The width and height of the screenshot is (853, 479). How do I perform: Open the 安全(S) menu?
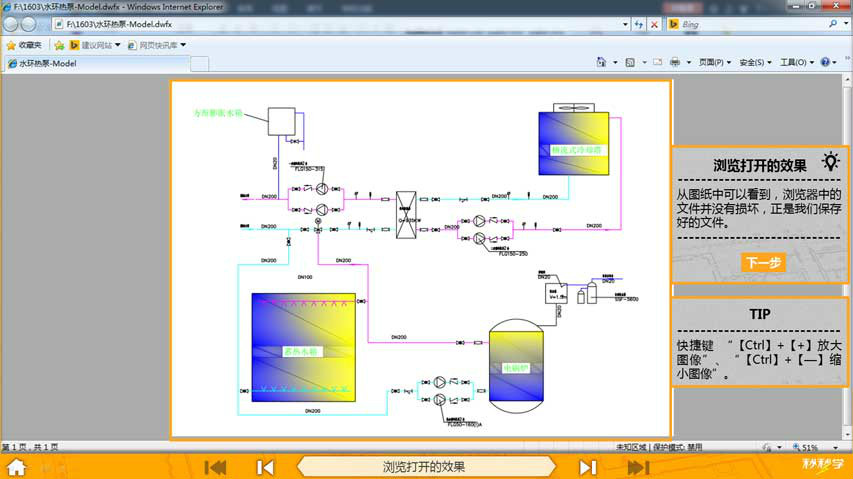point(755,63)
